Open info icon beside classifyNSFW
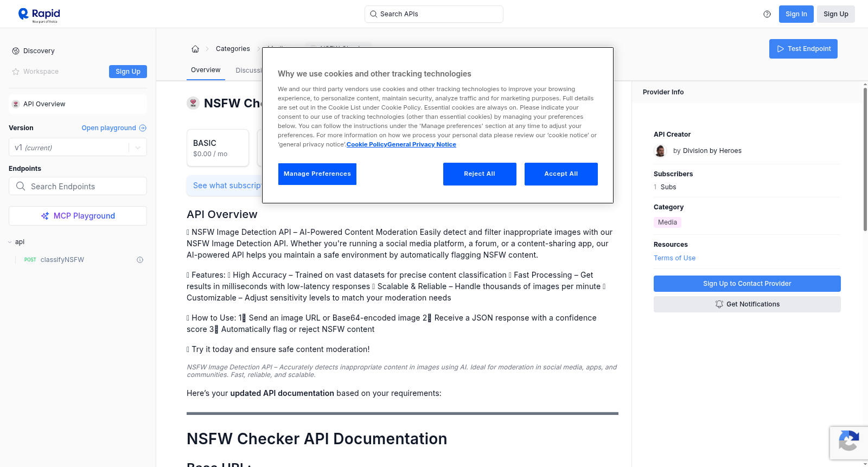The image size is (868, 467). [140, 260]
